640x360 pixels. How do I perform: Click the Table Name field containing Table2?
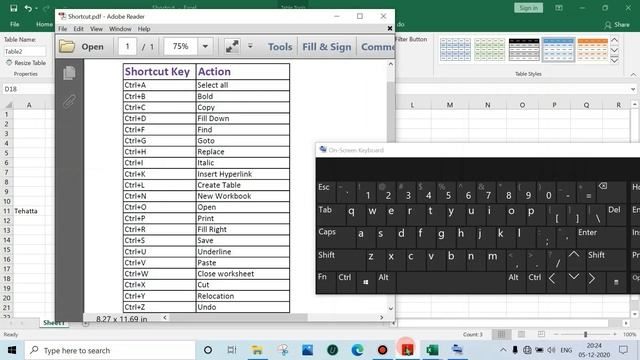(x=24, y=51)
